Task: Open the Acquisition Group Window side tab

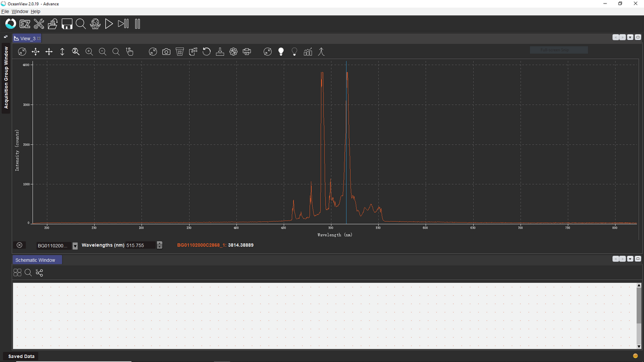Action: click(x=6, y=78)
